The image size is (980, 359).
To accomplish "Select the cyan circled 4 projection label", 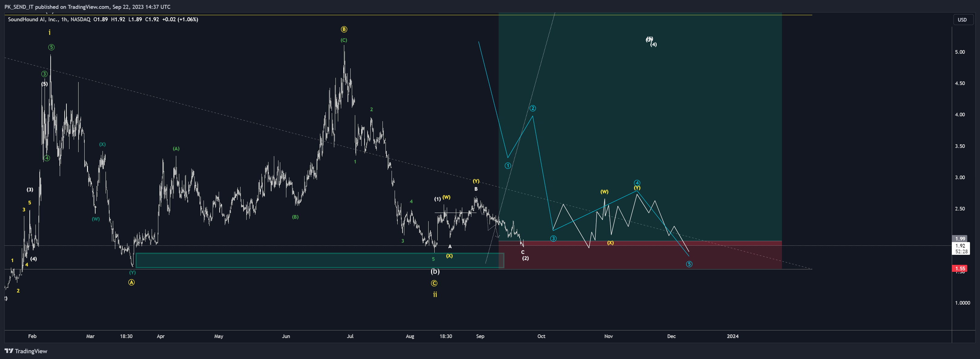I will 637,183.
